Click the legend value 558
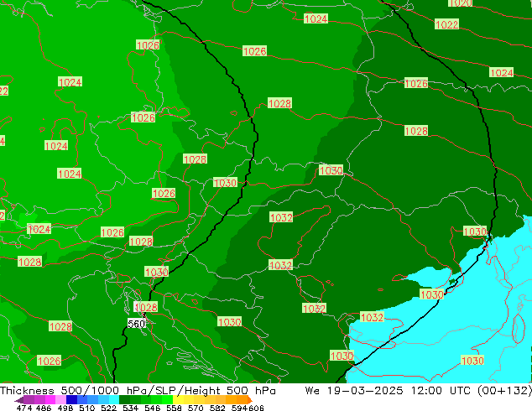This screenshot has width=532, height=411. 174,408
